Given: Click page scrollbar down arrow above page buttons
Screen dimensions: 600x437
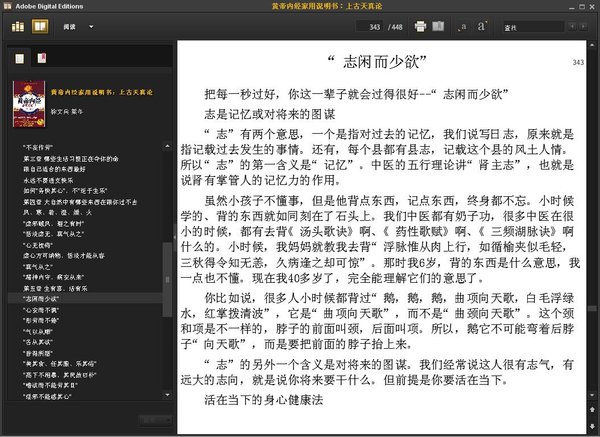Looking at the screenshot, I should pyautogui.click(x=592, y=395).
